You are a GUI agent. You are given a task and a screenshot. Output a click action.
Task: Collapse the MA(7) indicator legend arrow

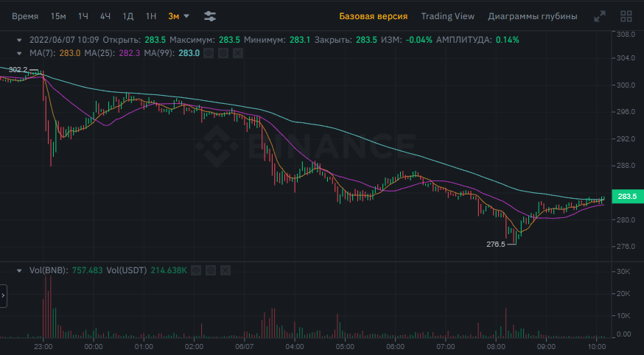19,53
